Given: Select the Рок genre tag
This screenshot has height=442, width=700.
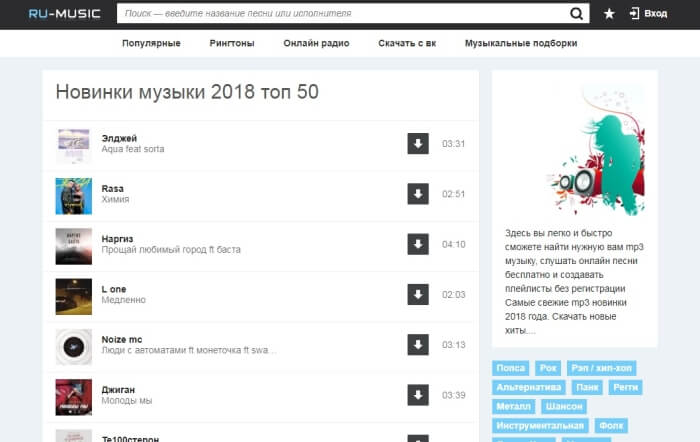Looking at the screenshot, I should 548,368.
